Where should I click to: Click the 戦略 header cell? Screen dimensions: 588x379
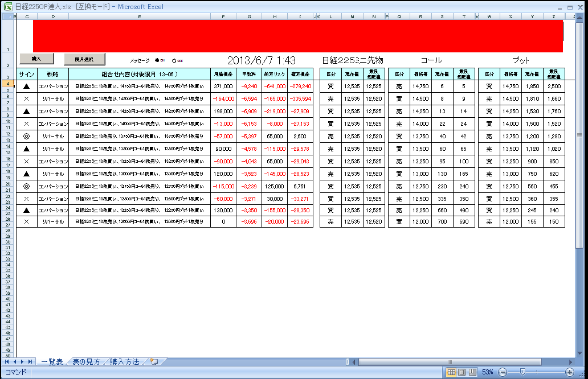53,74
